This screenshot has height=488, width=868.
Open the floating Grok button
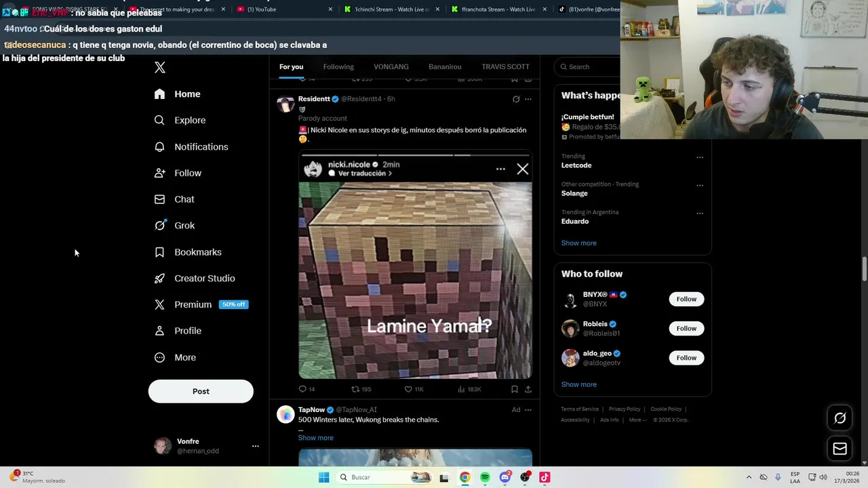point(840,418)
